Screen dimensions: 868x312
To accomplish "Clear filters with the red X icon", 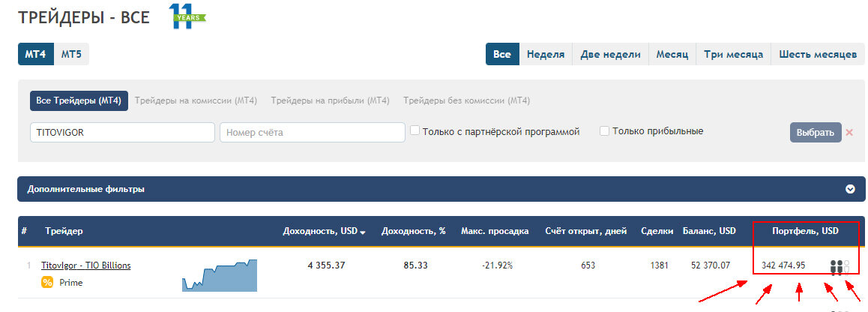I will (x=850, y=133).
